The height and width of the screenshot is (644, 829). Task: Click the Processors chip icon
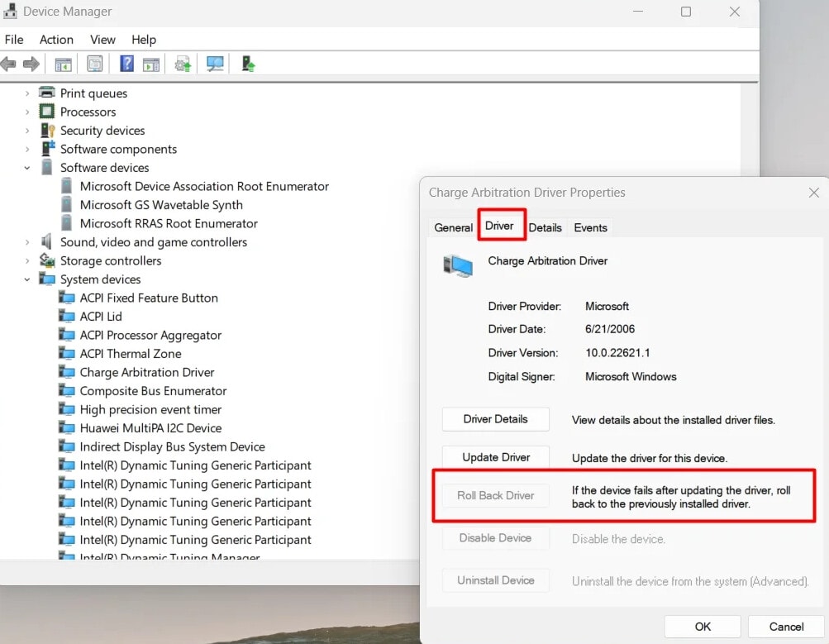[47, 111]
